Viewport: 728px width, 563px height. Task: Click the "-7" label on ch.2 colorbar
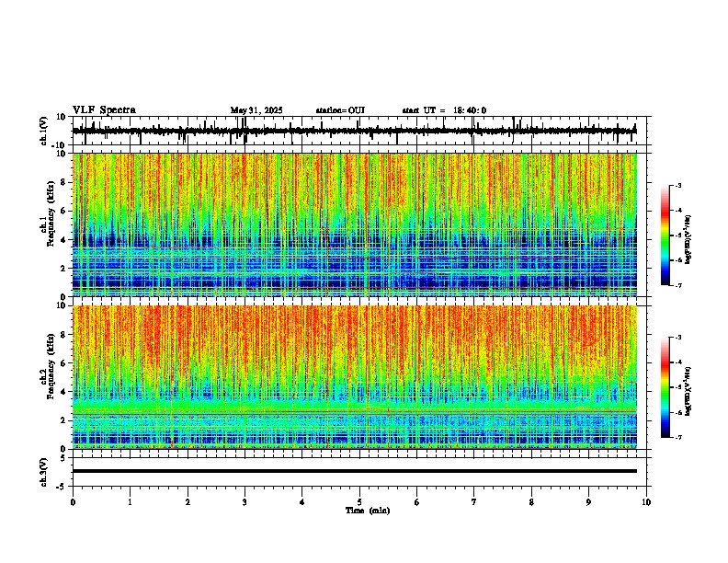pyautogui.click(x=678, y=438)
